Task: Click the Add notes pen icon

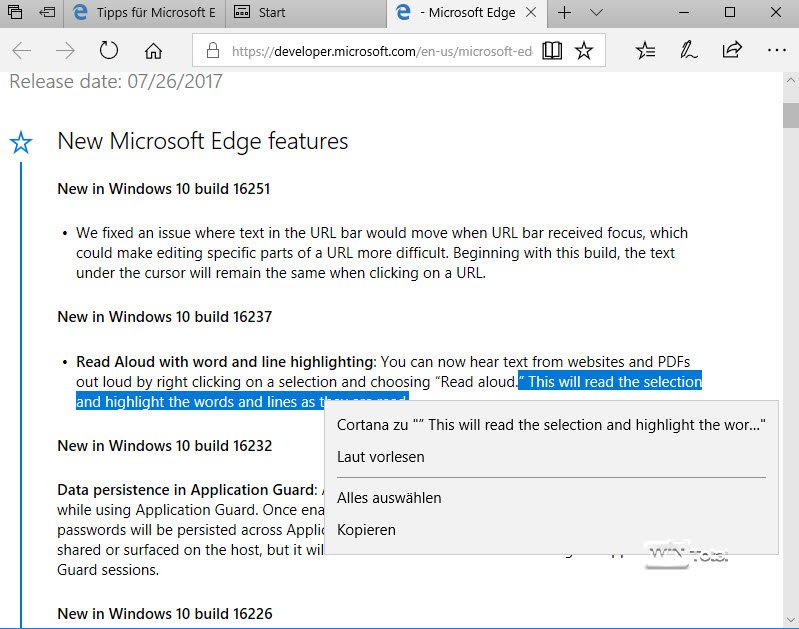Action: tap(688, 50)
